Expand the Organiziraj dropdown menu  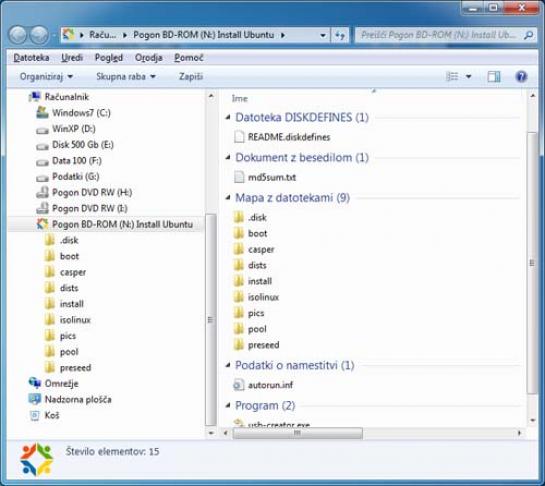[46, 76]
